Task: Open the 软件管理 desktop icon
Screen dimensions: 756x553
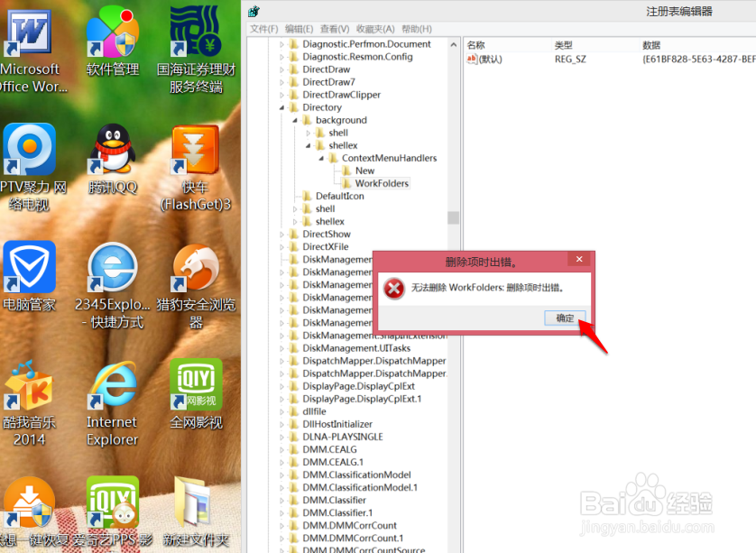Action: (113, 32)
